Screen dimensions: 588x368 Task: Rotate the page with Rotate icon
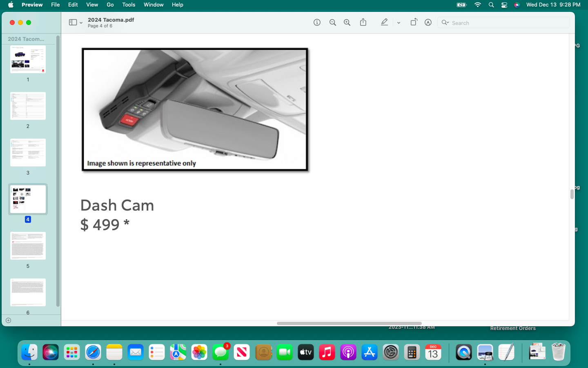click(x=414, y=22)
